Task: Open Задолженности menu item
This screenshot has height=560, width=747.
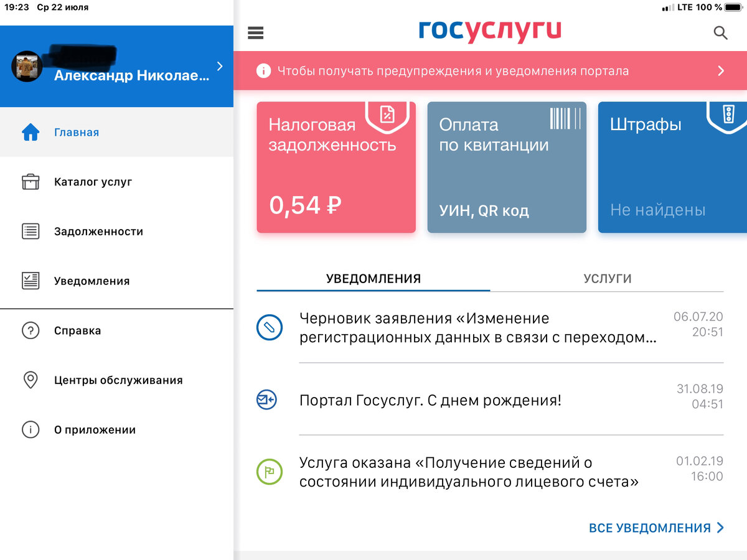Action: (x=116, y=231)
